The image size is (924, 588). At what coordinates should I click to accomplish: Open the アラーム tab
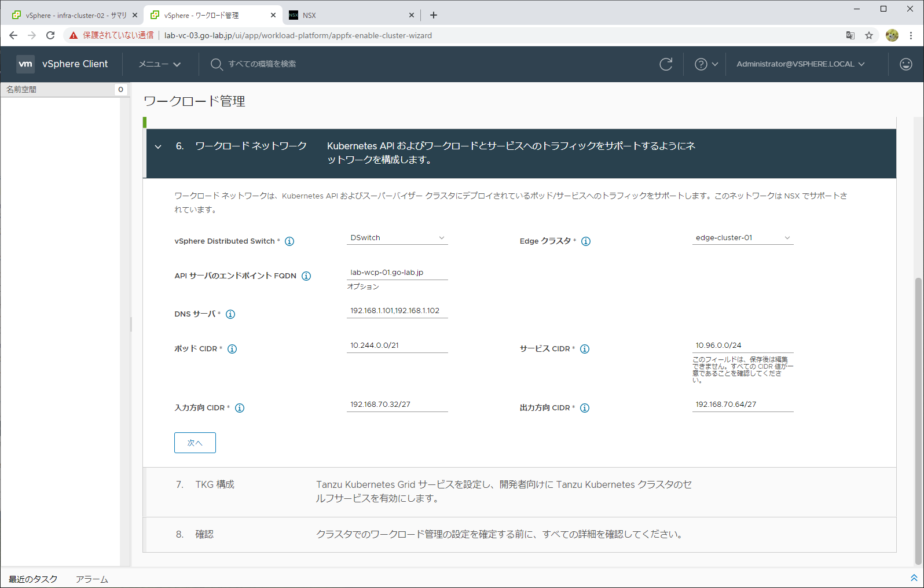pos(92,579)
